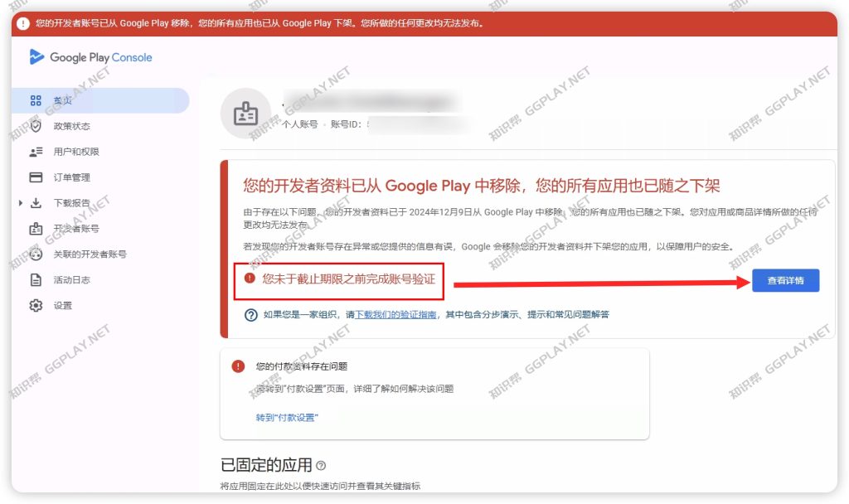
Task: Click the developer account badge icon
Action: (x=36, y=229)
